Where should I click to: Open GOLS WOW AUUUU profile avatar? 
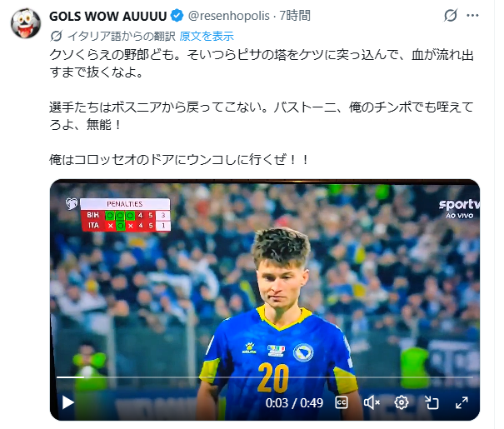click(26, 23)
